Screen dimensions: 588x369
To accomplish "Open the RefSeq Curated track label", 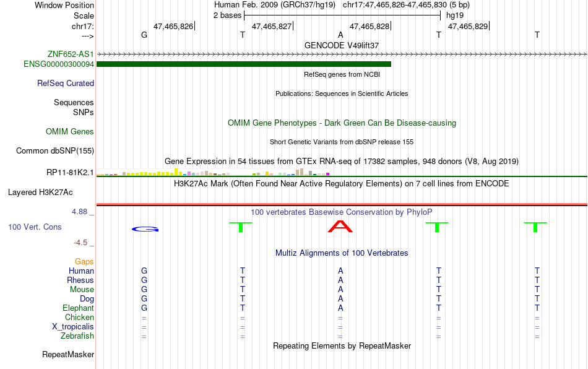I will tap(66, 83).
